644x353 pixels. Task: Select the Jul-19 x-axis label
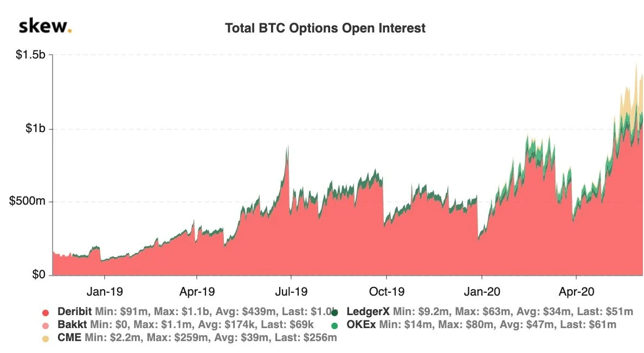tap(291, 291)
